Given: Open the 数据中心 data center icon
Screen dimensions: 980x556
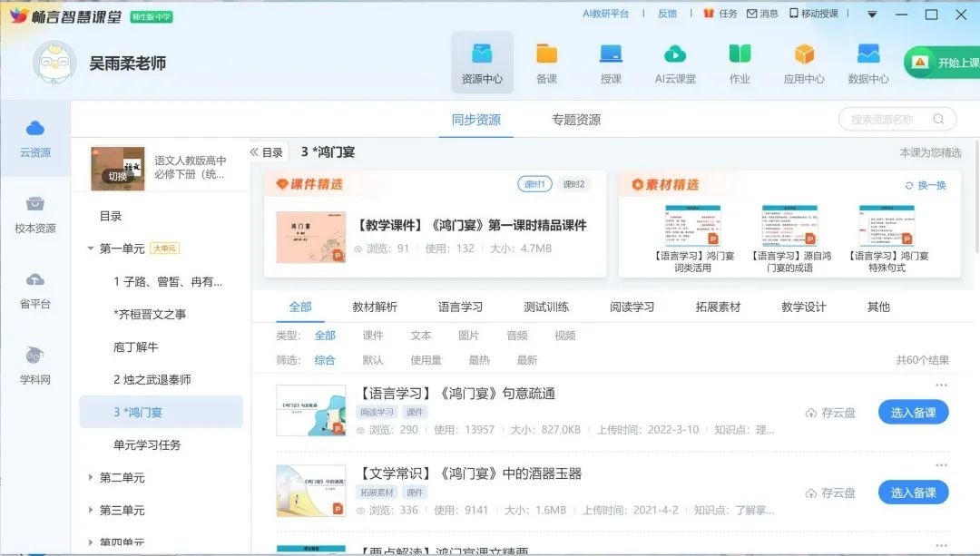Looking at the screenshot, I should [868, 63].
